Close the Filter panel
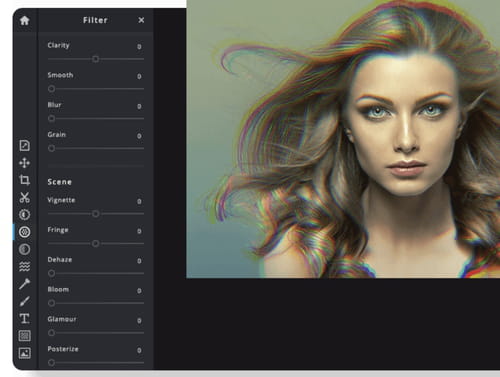Screen dimensions: 500x377 (141, 20)
